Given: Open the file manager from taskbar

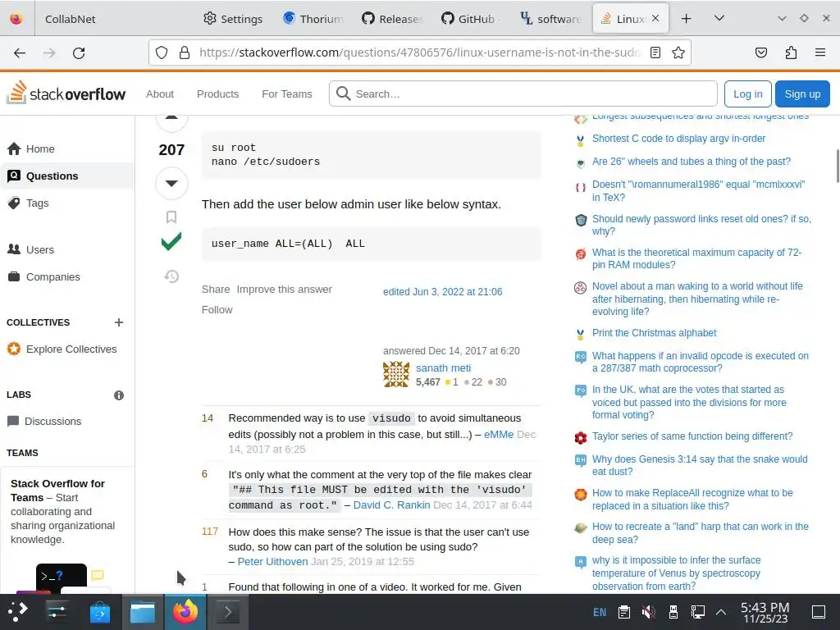Looking at the screenshot, I should (x=143, y=612).
